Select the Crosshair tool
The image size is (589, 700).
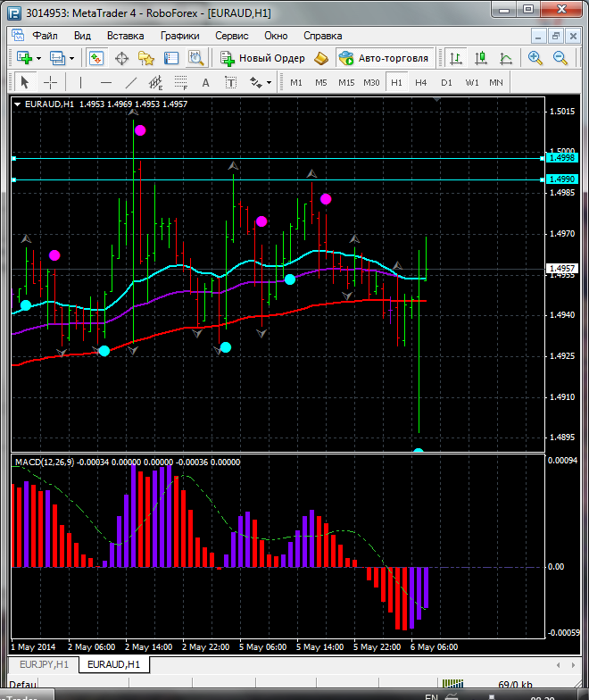50,82
